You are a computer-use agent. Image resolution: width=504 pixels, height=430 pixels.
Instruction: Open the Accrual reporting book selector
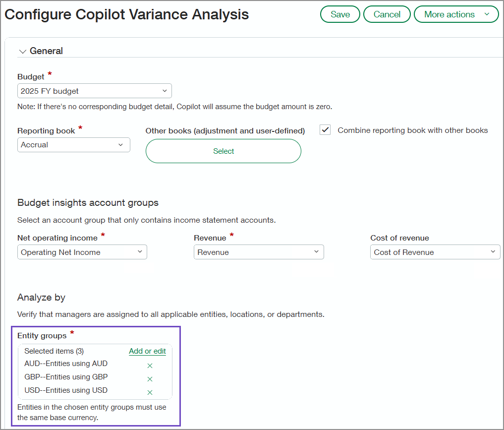[x=73, y=145]
